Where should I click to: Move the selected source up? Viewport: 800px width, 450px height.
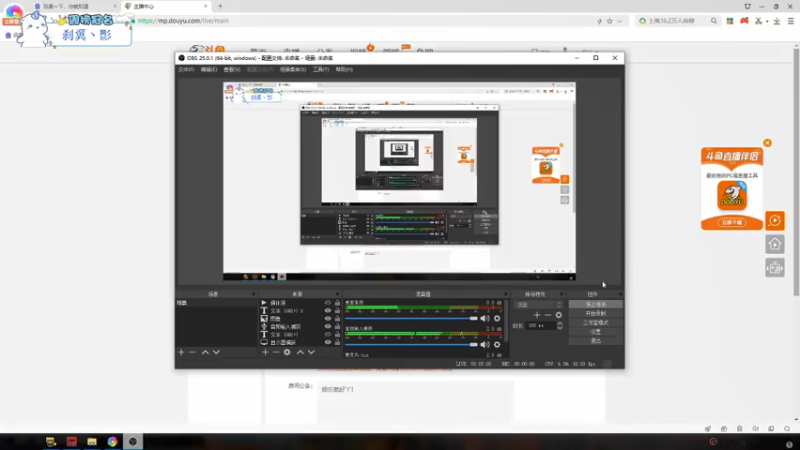(x=300, y=352)
